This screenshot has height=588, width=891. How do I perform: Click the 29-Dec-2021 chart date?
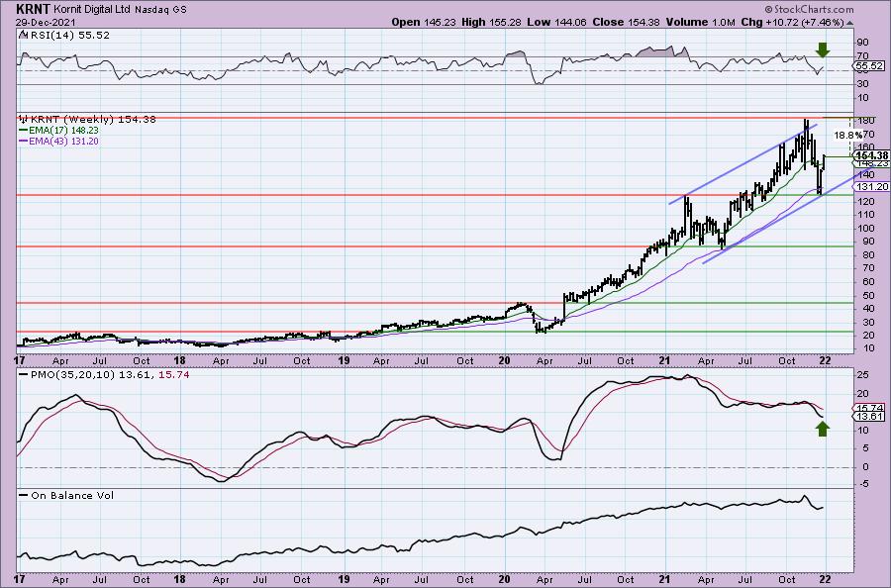[x=44, y=22]
